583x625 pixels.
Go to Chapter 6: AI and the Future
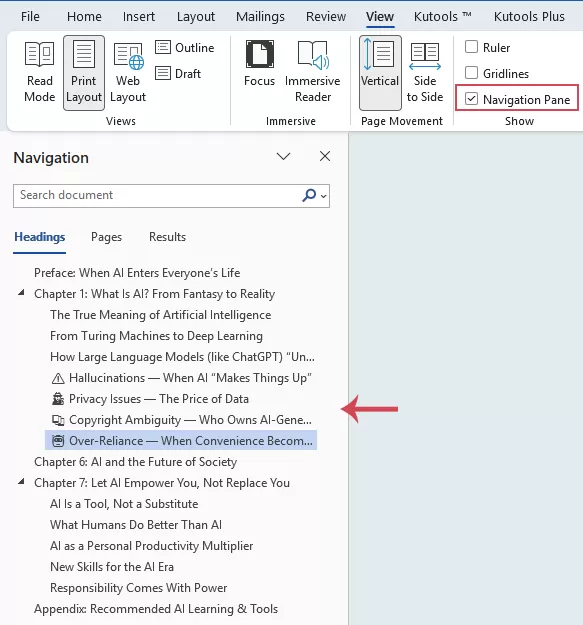point(135,462)
